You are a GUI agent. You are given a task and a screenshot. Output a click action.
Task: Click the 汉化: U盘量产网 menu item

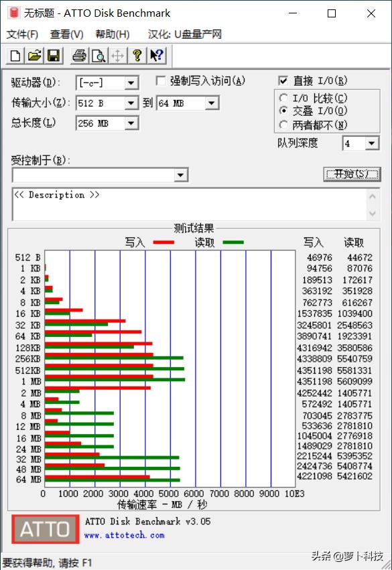(x=185, y=35)
